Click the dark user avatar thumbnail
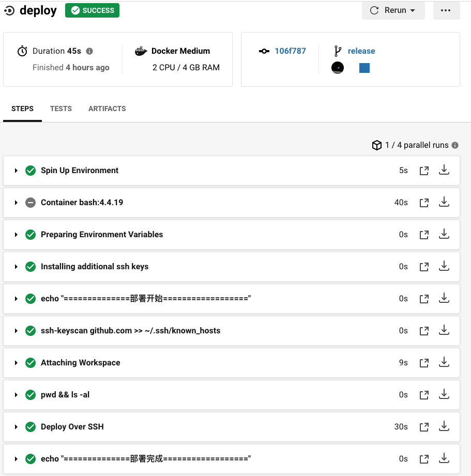Image resolution: width=471 pixels, height=476 pixels. 338,68
